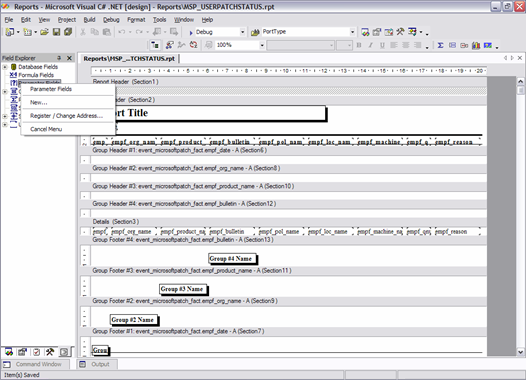The height and width of the screenshot is (380, 526).
Task: Open the Debug menu
Action: coord(111,20)
